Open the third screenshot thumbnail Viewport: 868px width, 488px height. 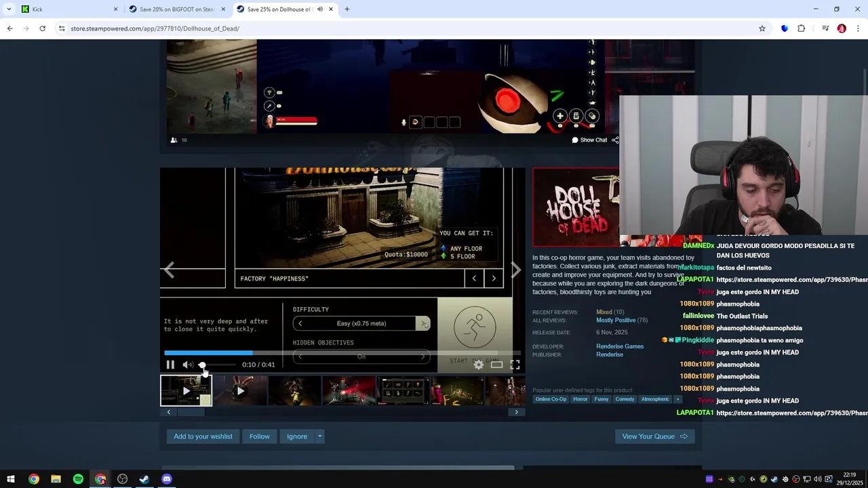point(294,391)
